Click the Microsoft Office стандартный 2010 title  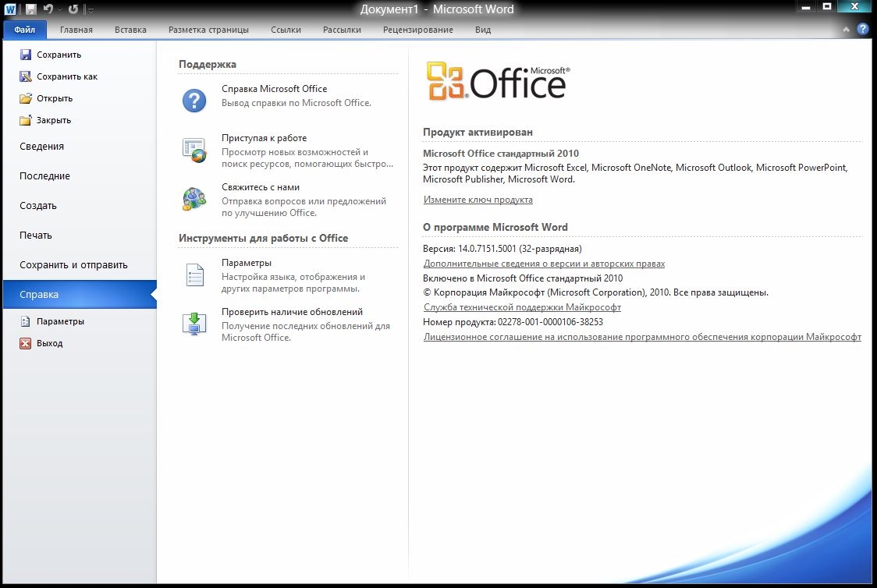(501, 153)
